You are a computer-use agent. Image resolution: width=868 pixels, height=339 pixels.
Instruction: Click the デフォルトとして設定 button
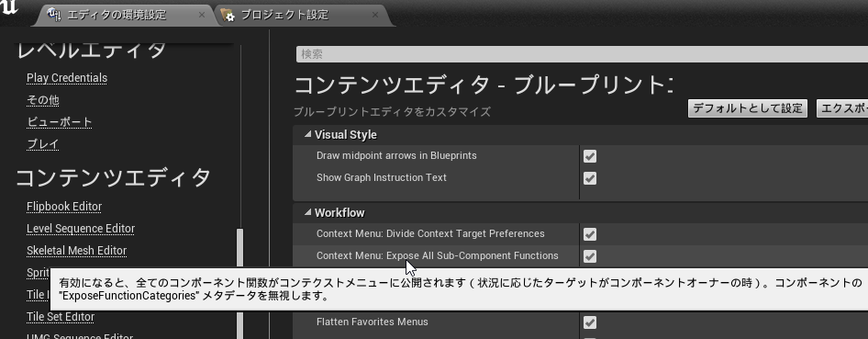click(748, 108)
